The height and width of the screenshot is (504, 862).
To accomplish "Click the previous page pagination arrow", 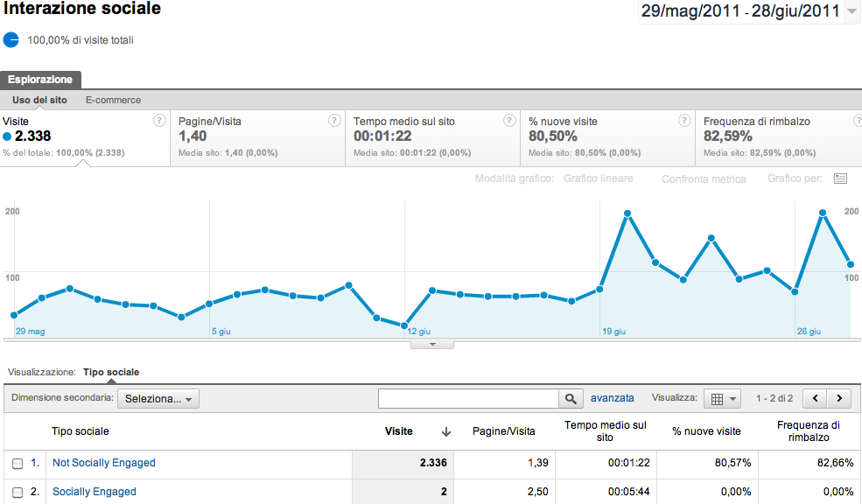I will 814,398.
